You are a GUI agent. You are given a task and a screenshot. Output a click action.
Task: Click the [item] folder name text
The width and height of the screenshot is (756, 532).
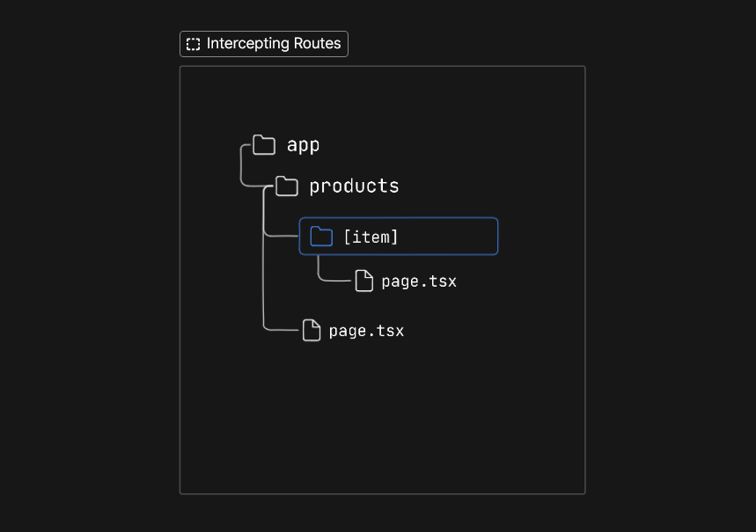(371, 236)
